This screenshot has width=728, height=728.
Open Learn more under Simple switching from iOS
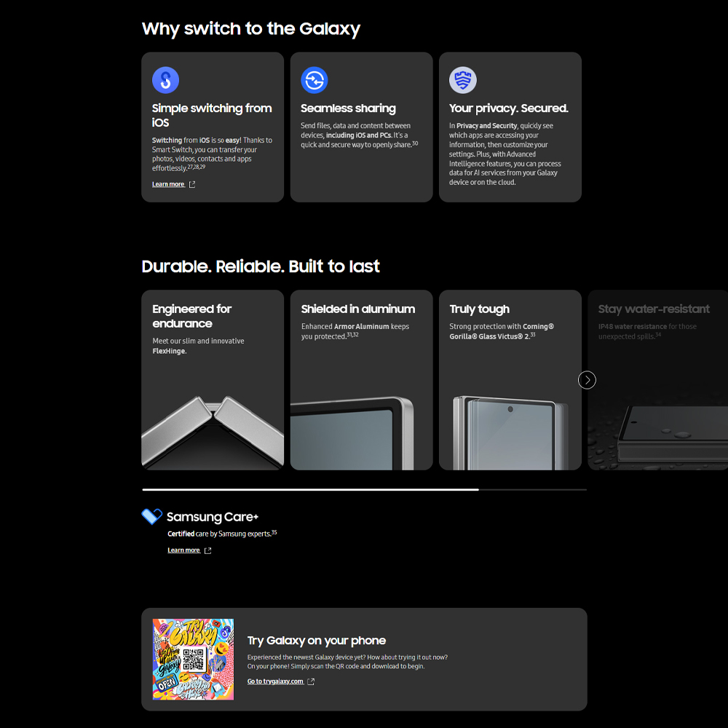pos(168,185)
